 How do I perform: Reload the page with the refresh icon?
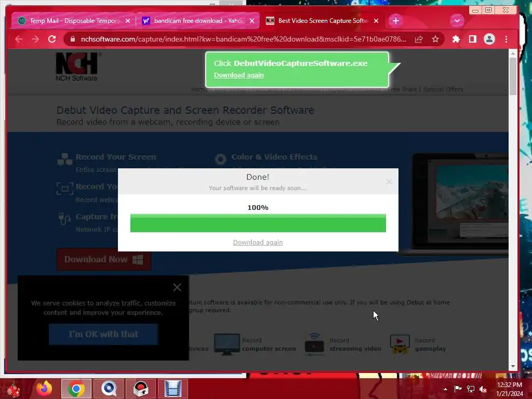52,39
